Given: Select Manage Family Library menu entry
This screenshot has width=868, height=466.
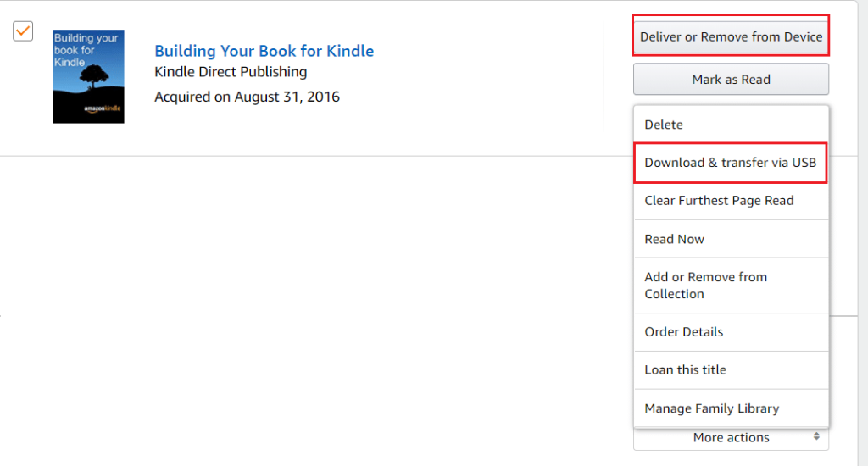Looking at the screenshot, I should pyautogui.click(x=711, y=408).
